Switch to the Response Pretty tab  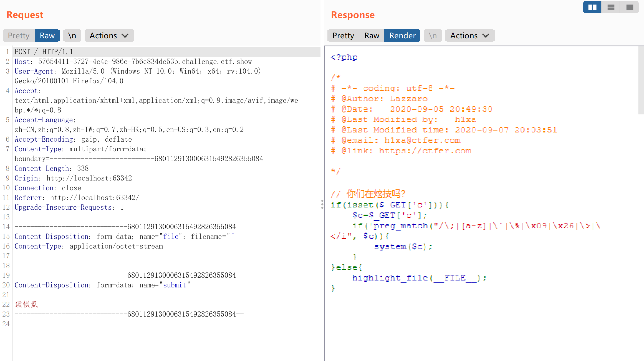(x=343, y=36)
